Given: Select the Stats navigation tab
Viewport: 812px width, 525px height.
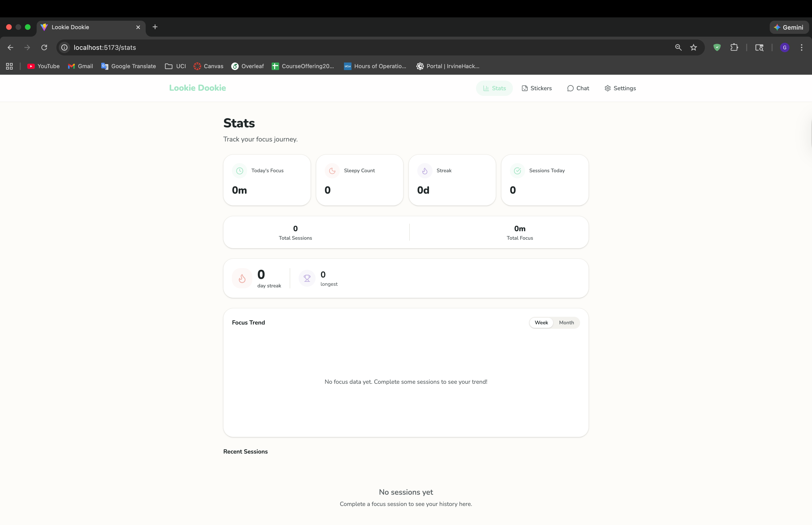Looking at the screenshot, I should click(x=494, y=88).
